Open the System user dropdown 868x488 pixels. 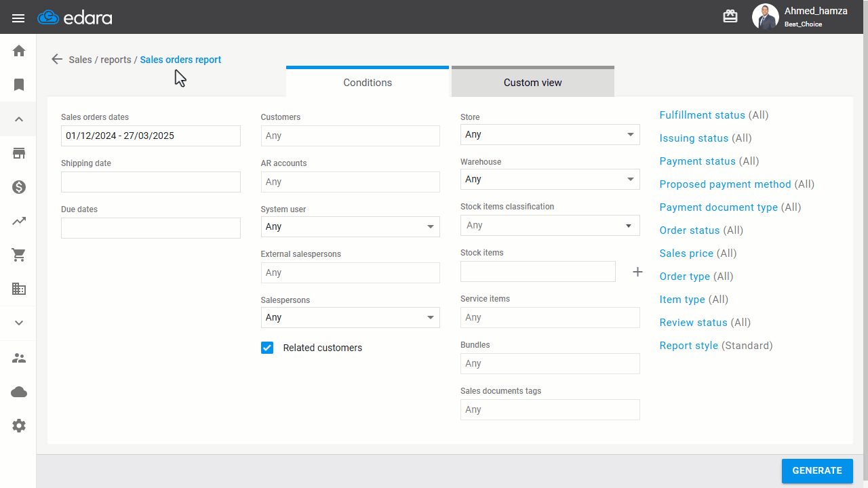351,227
